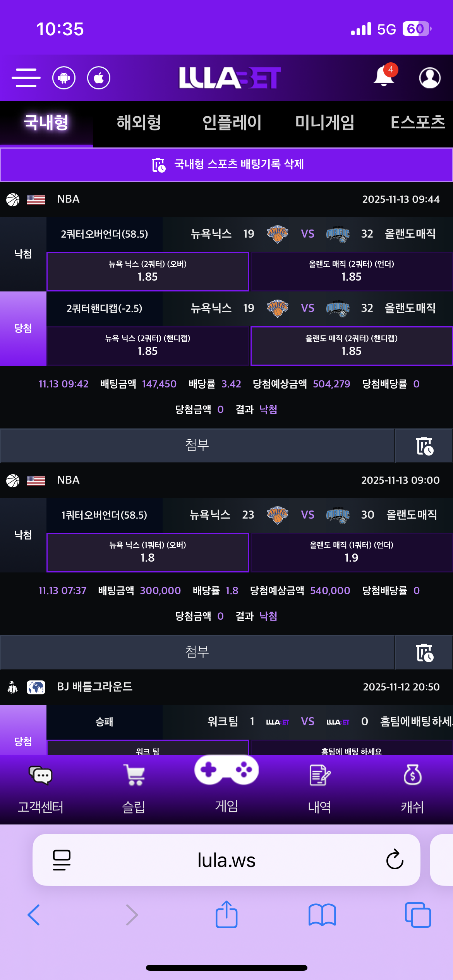Switch to the 해외형 tab
Screen dimensions: 453x980
139,123
